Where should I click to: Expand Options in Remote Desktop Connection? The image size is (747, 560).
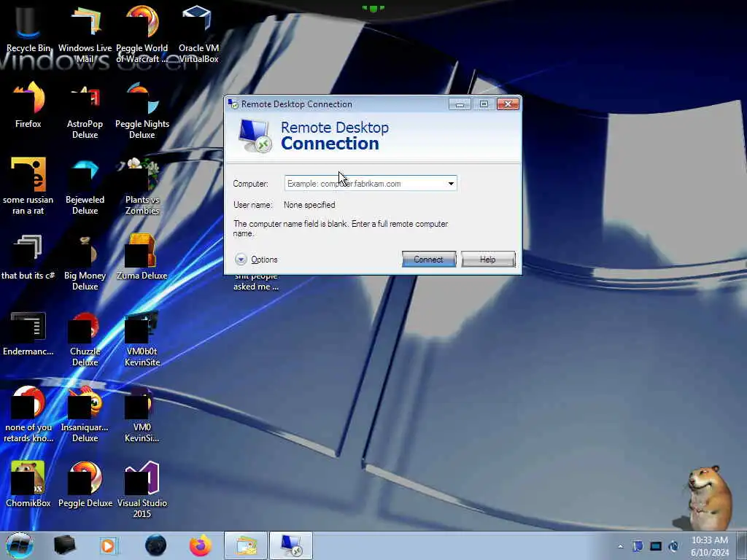coord(256,260)
